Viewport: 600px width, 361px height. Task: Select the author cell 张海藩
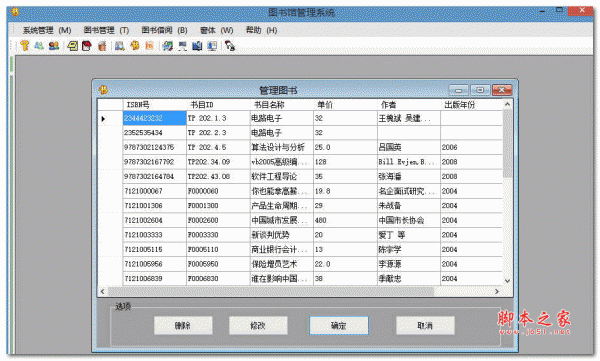click(409, 176)
